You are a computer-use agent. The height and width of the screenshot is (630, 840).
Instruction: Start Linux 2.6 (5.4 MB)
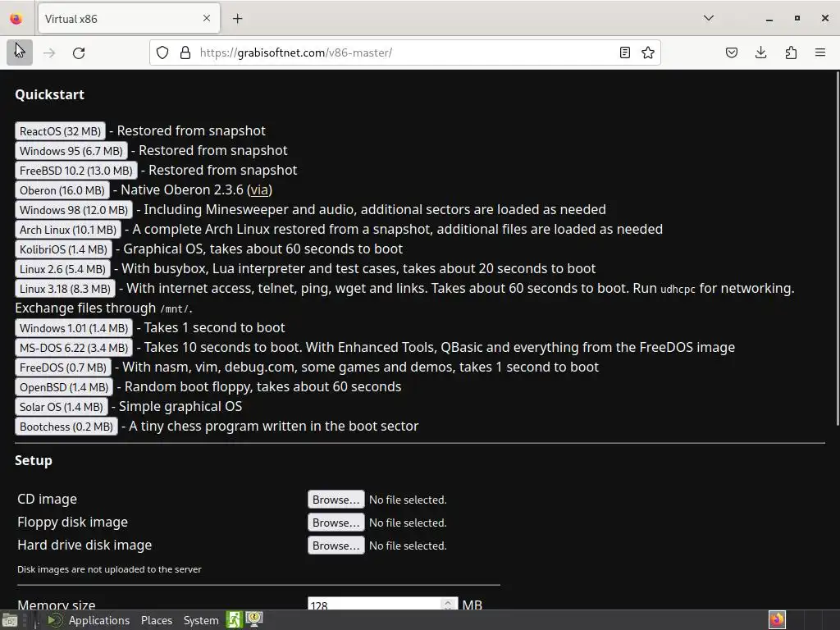click(62, 269)
